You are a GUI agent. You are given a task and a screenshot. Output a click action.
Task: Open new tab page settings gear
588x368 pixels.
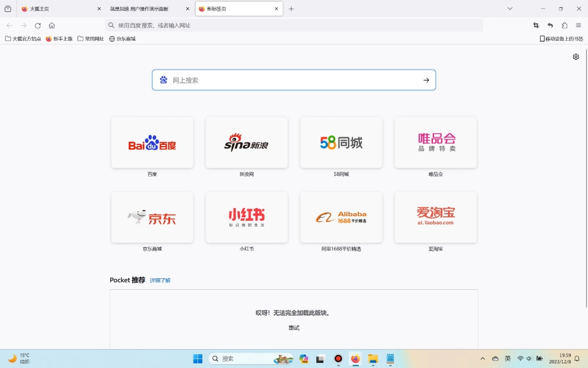[x=575, y=57]
